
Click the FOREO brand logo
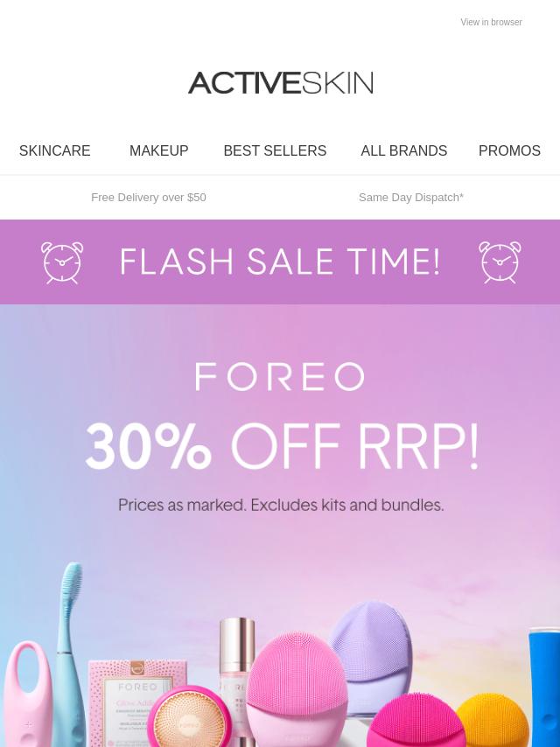click(x=280, y=376)
